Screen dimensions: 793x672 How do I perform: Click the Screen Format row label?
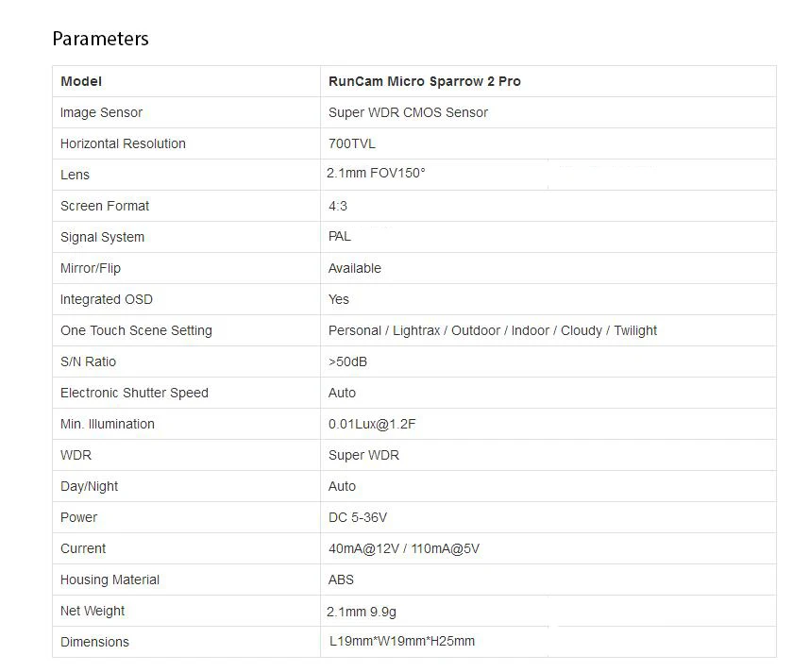105,206
